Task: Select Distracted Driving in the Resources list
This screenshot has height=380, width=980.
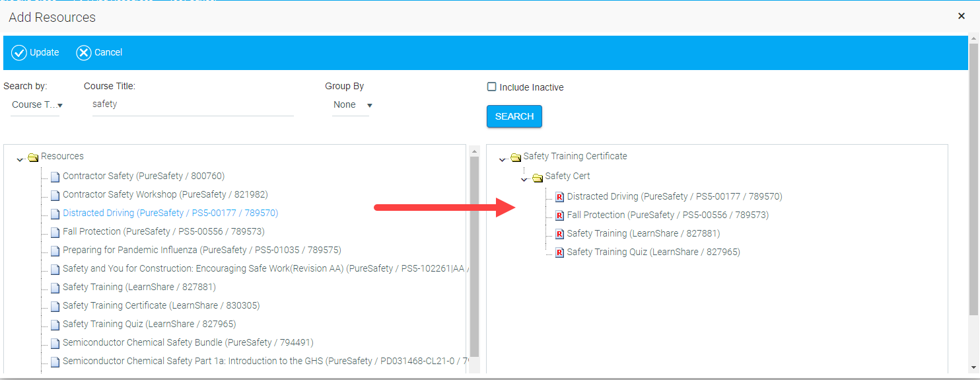Action: click(x=170, y=213)
